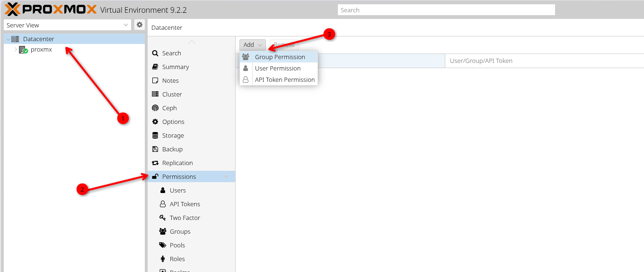Toggle the Add dropdown button
Image resolution: width=644 pixels, height=272 pixels.
point(253,45)
